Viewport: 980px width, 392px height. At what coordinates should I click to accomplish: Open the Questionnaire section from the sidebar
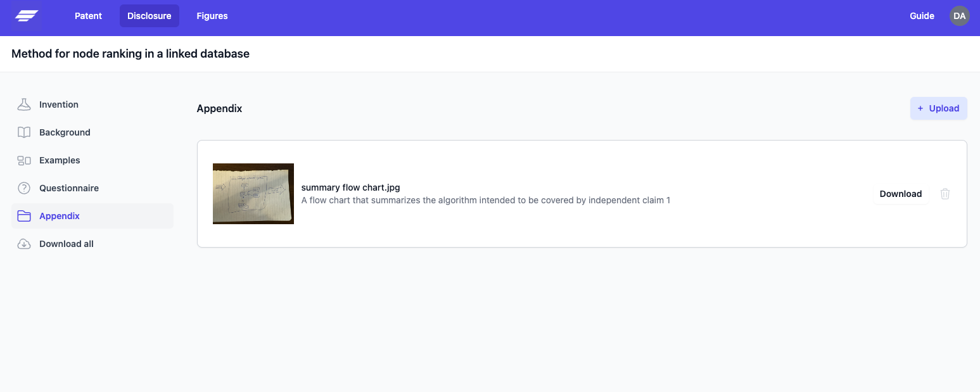(x=69, y=187)
